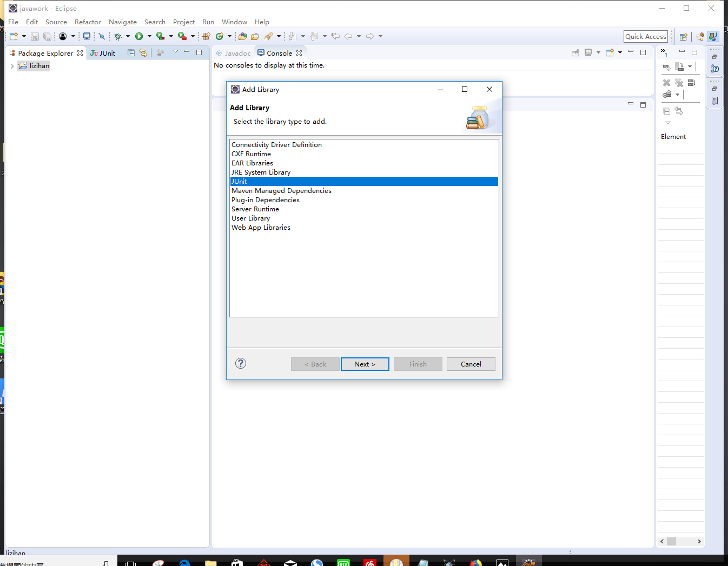Expand the lizihan project tree node
The height and width of the screenshot is (566, 728).
click(12, 66)
